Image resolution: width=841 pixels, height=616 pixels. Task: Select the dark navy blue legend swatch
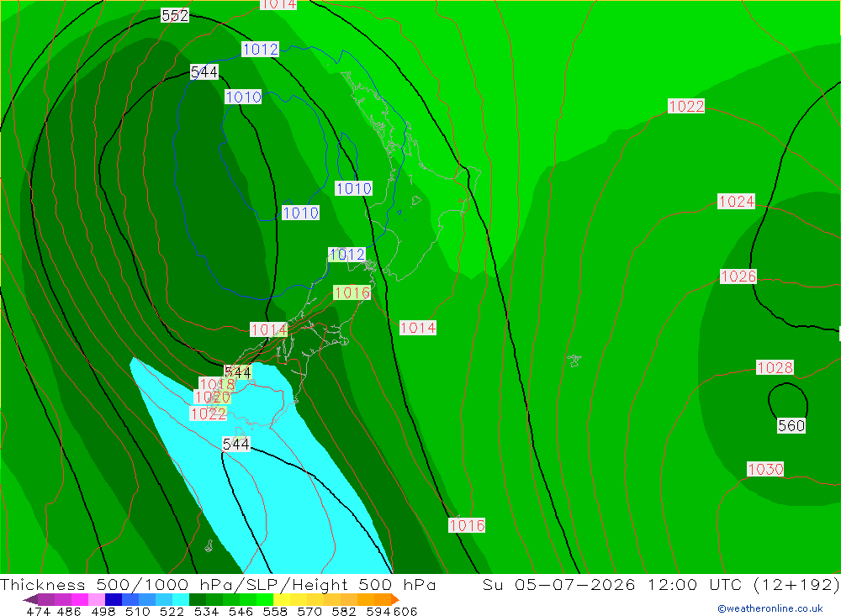coord(114,599)
